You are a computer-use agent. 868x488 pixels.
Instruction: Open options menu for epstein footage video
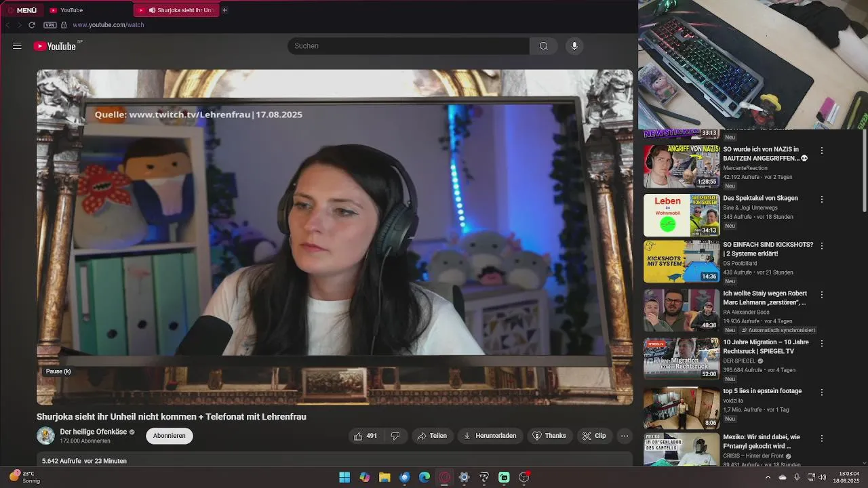pos(822,392)
